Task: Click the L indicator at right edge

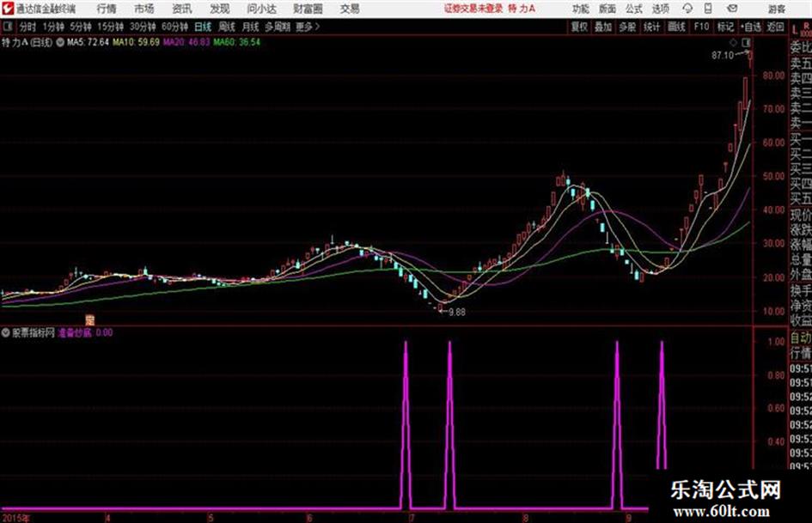Action: [x=795, y=31]
